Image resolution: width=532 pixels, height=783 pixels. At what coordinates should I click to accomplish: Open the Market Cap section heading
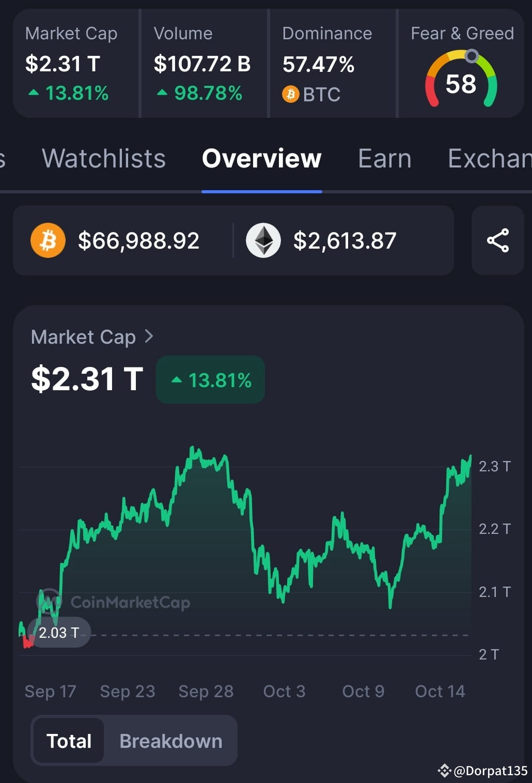coord(83,336)
